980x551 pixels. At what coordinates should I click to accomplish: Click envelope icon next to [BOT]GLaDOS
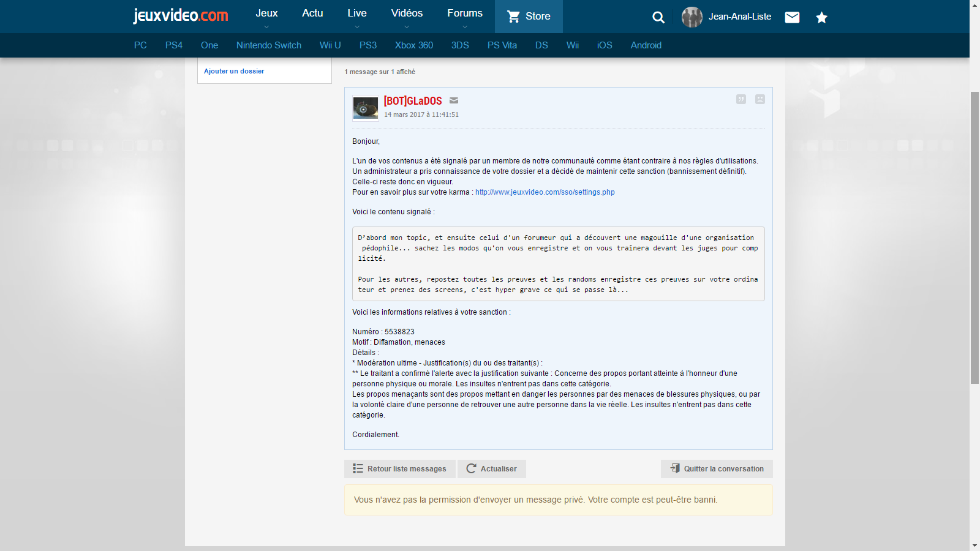click(x=454, y=101)
